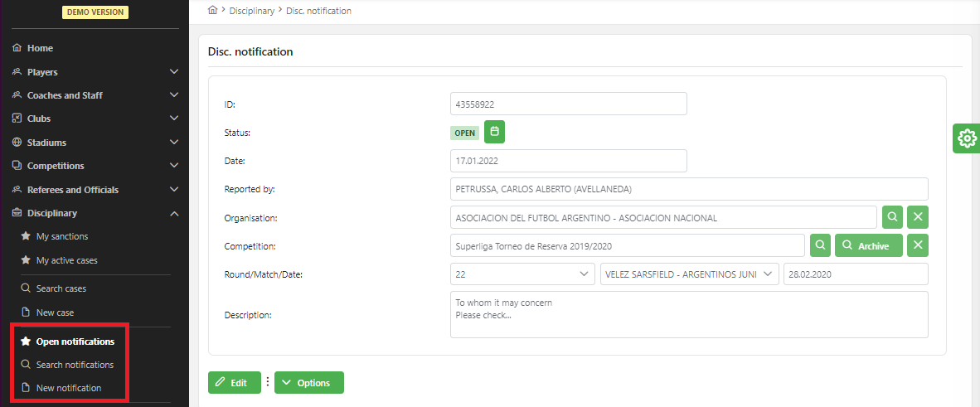The height and width of the screenshot is (407, 980).
Task: Click the green calendar icon beside the OPEN status
Action: 494,132
